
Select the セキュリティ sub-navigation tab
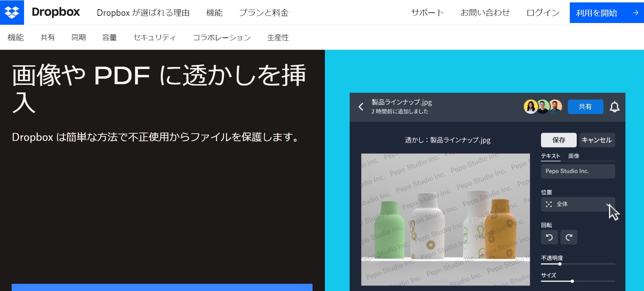pyautogui.click(x=155, y=37)
